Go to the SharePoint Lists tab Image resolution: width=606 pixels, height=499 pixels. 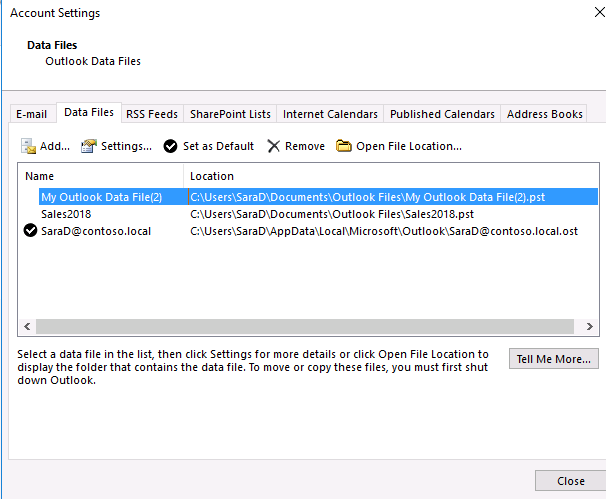click(230, 114)
